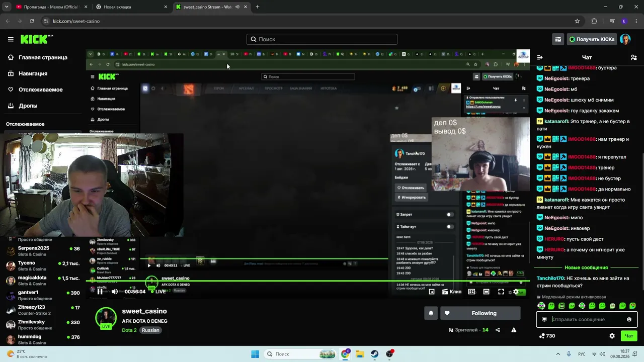Open channel points balance 730
The width and height of the screenshot is (644, 362).
coord(547,336)
